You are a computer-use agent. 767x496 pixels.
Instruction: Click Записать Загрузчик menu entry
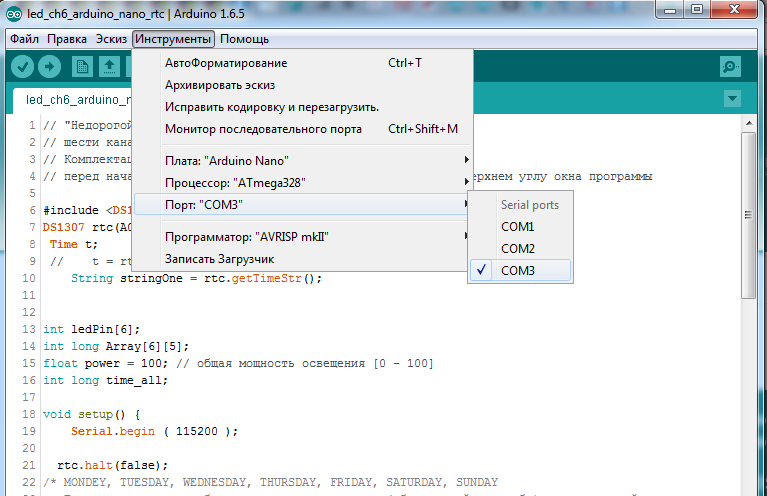[x=219, y=258]
